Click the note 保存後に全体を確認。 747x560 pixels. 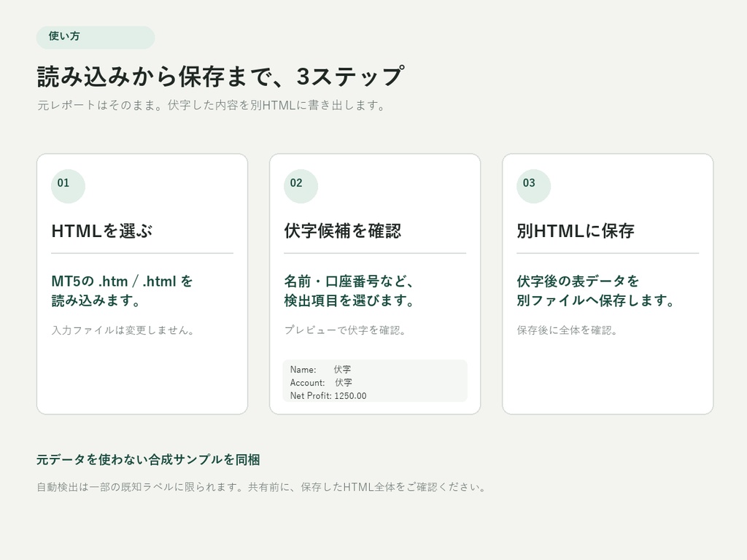coord(567,330)
